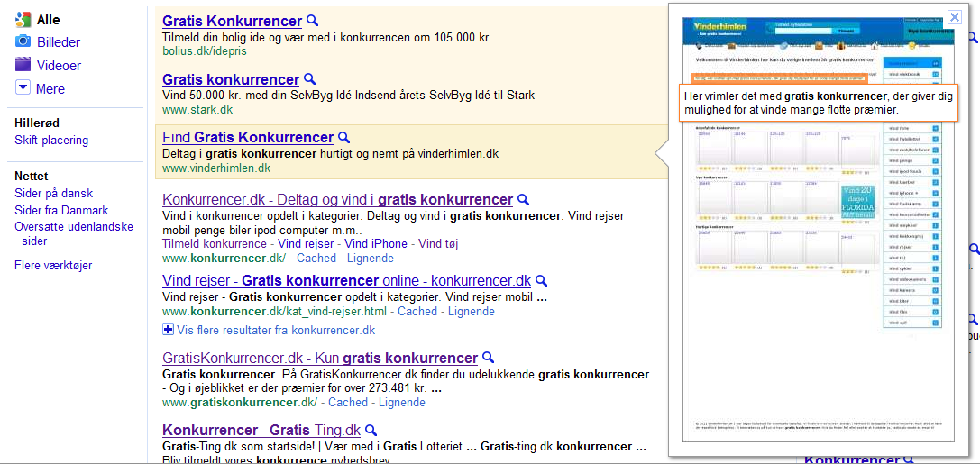Image resolution: width=980 pixels, height=464 pixels.
Task: Close the page preview popup
Action: point(955,17)
